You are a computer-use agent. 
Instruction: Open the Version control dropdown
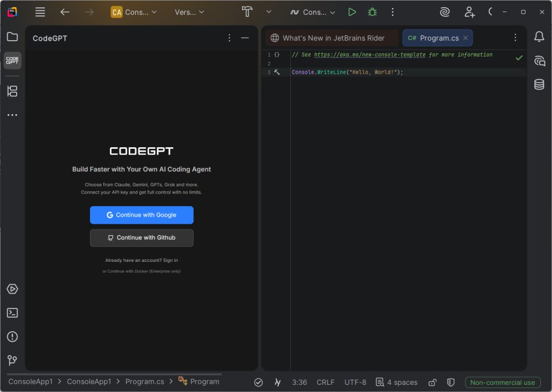(189, 12)
